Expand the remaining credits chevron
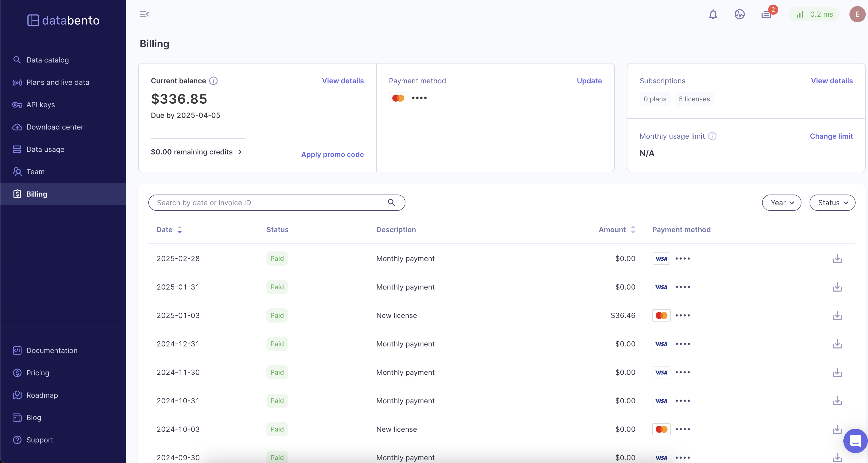Image resolution: width=868 pixels, height=463 pixels. (x=240, y=152)
